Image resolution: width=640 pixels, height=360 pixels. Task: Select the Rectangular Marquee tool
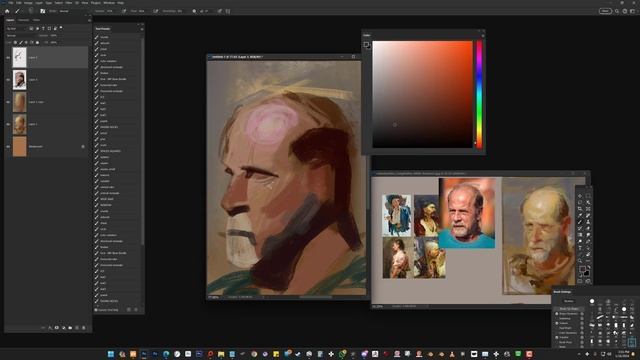point(588,196)
